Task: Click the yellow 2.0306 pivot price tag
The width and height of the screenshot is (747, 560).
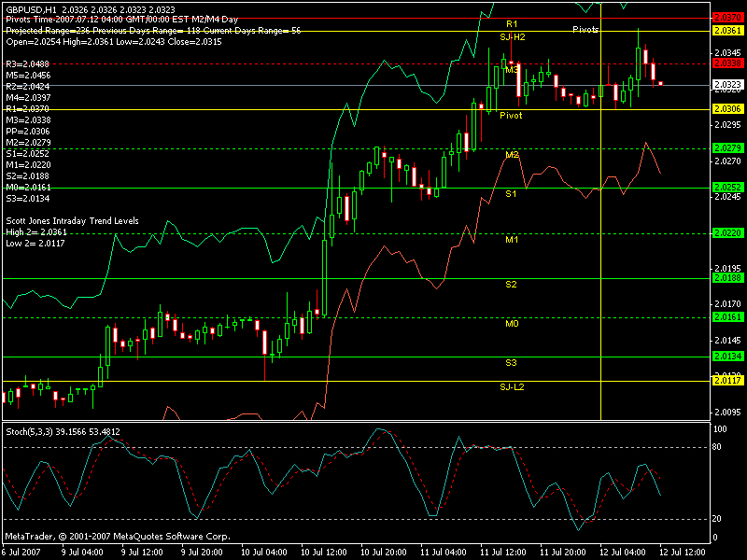Action: 726,109
